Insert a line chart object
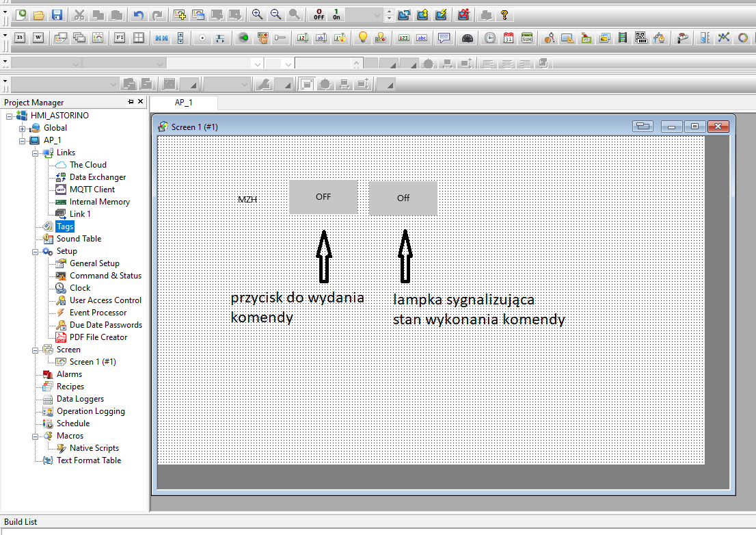756x535 pixels. [723, 38]
